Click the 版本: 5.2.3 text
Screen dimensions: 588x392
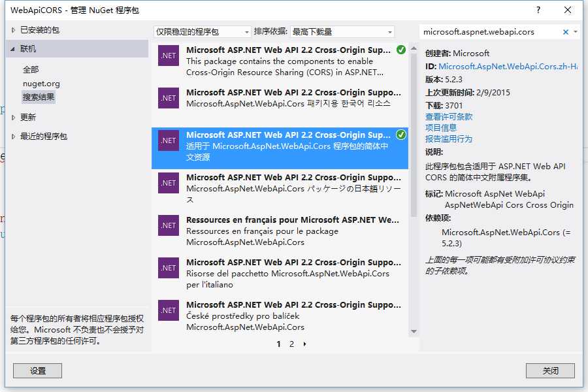tap(444, 80)
